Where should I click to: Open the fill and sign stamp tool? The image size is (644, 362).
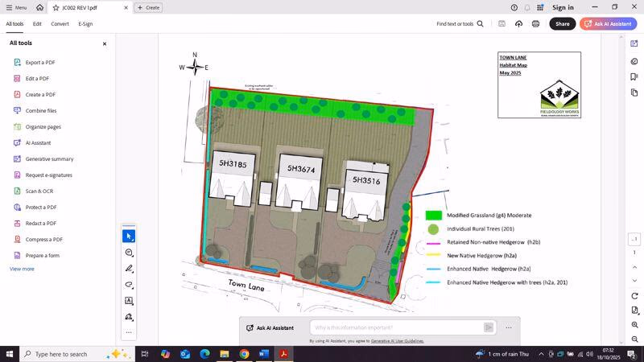pyautogui.click(x=129, y=317)
